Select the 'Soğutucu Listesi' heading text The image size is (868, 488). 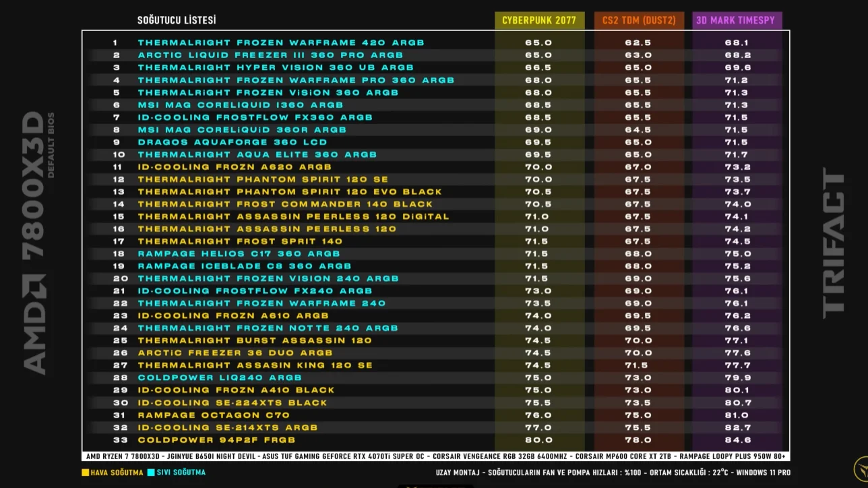[x=177, y=20]
